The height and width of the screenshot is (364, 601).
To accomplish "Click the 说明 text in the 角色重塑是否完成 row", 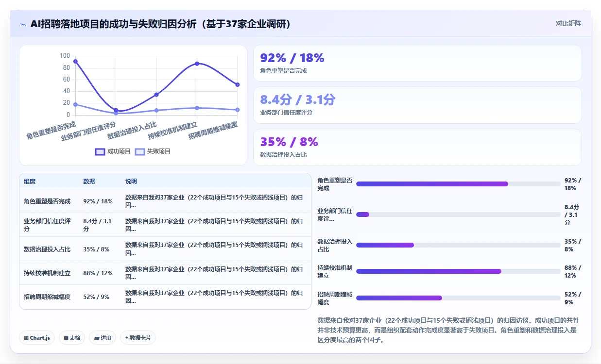I will [x=214, y=201].
